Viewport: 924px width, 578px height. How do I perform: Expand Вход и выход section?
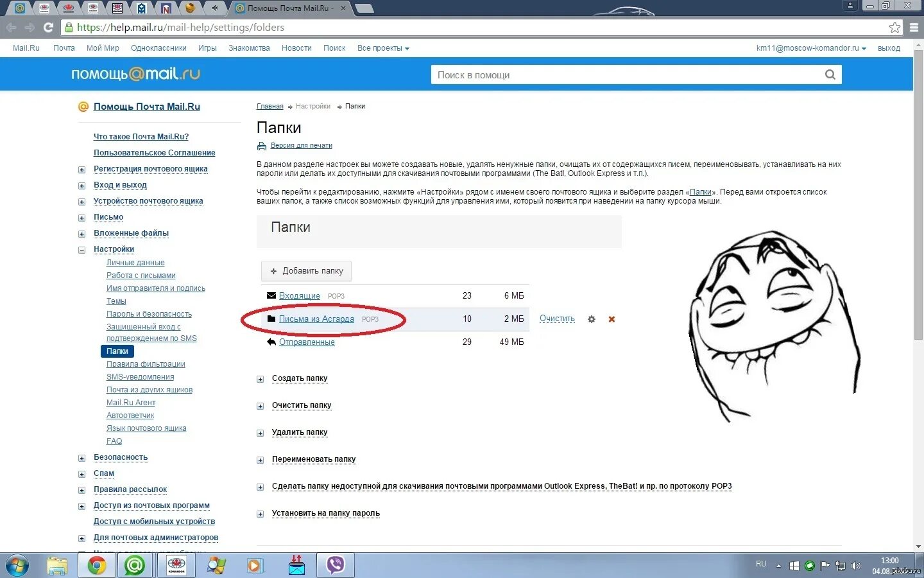pos(81,186)
